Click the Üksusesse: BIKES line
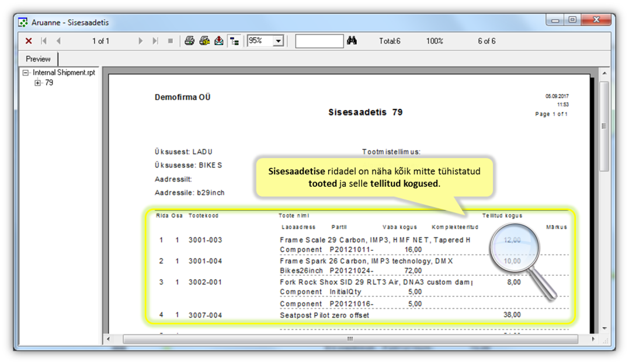Screen dimensions: 629x364 (189, 165)
